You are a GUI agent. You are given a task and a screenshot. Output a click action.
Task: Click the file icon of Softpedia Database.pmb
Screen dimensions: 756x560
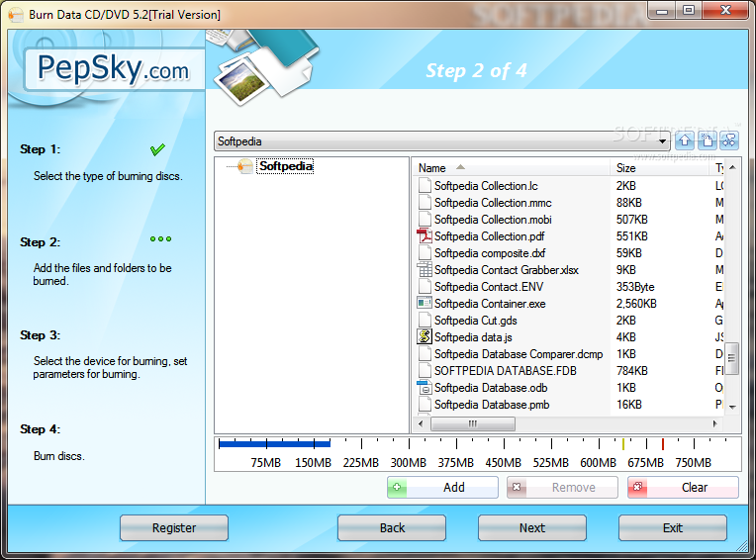click(x=425, y=405)
